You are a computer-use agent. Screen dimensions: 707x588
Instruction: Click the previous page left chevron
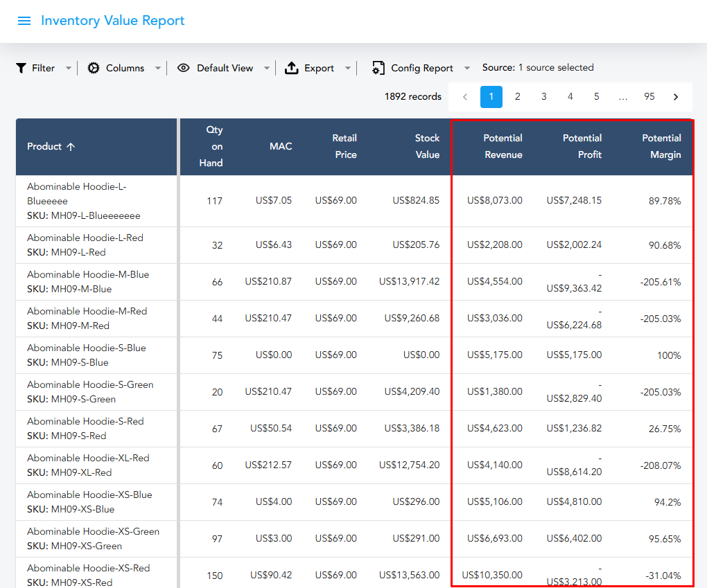click(465, 97)
